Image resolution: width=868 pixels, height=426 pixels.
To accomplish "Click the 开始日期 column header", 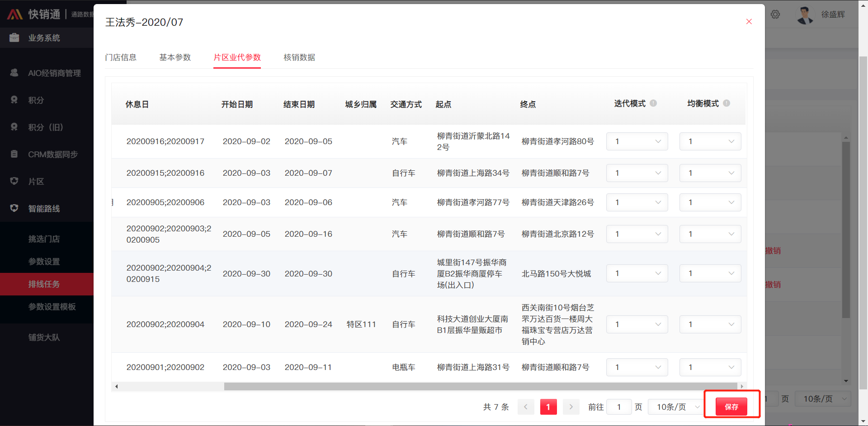I will point(237,104).
